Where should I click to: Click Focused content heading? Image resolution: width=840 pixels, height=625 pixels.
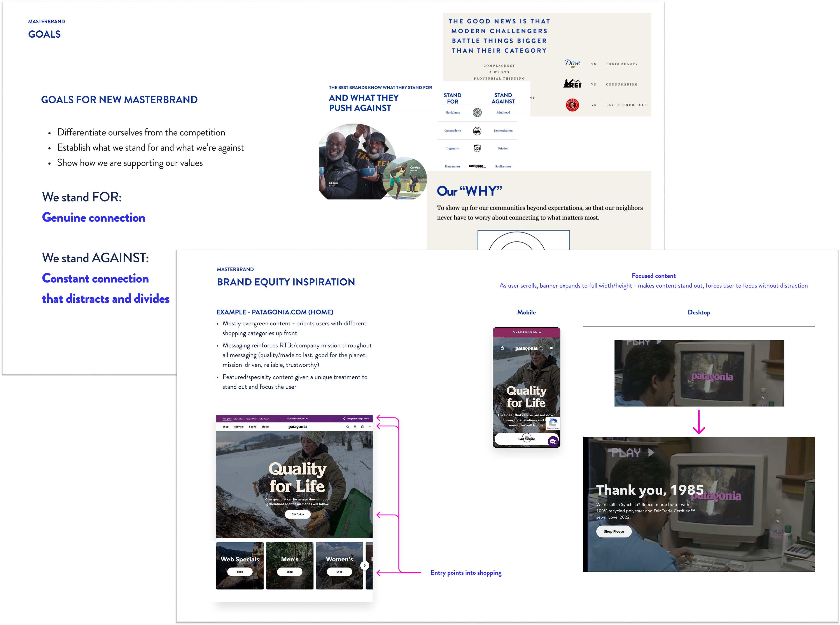coord(653,276)
